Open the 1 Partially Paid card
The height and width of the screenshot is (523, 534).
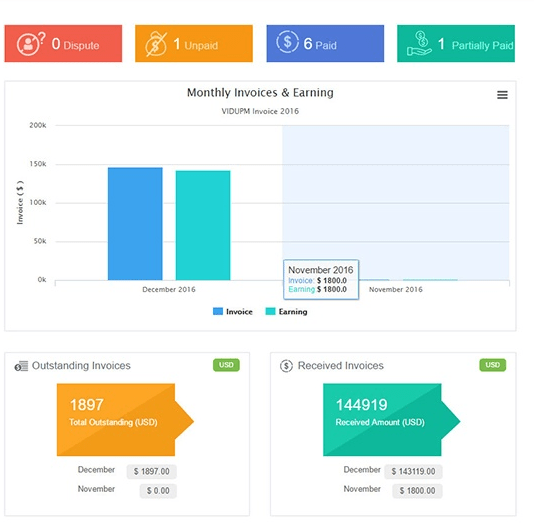point(456,43)
